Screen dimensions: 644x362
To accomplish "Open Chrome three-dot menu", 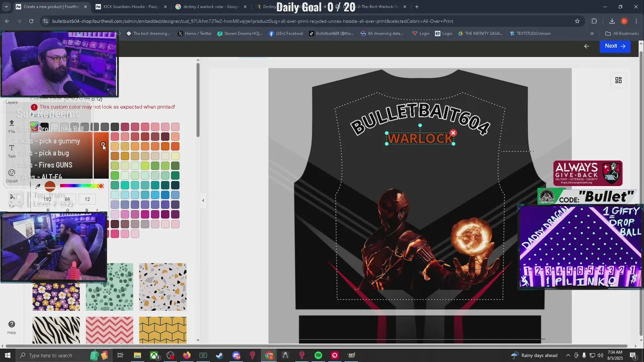I will 636,21.
